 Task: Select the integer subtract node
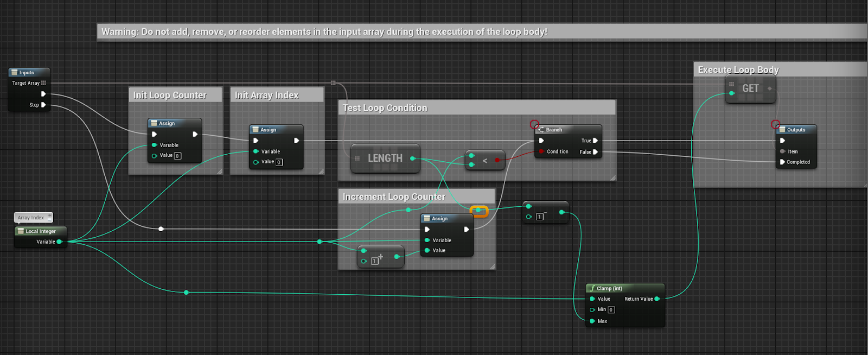[545, 212]
